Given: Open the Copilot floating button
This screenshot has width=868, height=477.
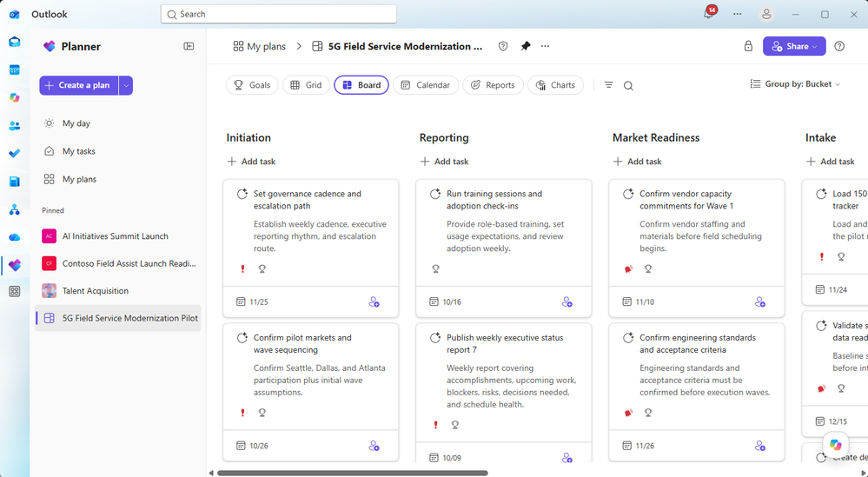Looking at the screenshot, I should coord(835,445).
